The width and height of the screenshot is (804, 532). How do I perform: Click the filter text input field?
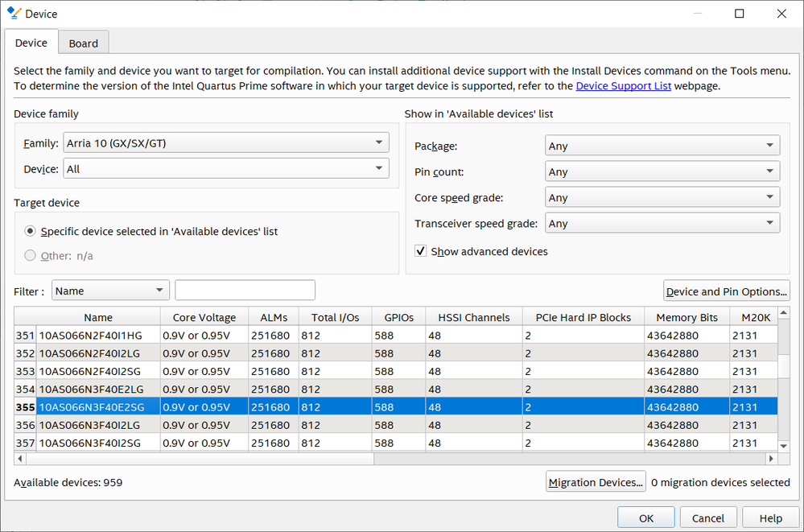point(245,291)
